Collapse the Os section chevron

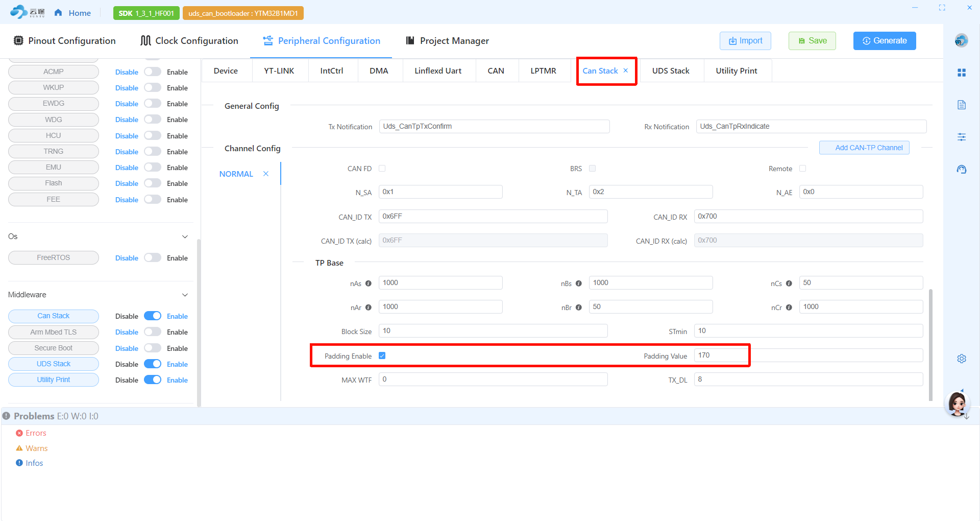tap(185, 236)
